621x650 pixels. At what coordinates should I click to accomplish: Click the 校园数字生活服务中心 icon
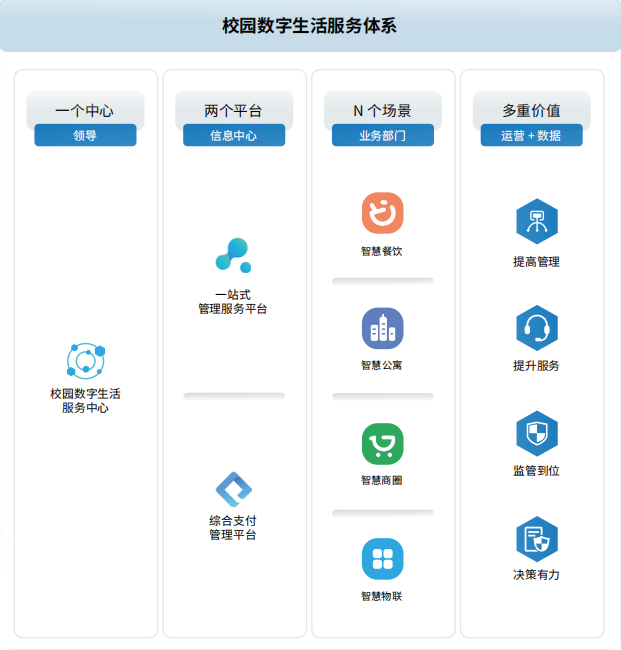(x=85, y=360)
